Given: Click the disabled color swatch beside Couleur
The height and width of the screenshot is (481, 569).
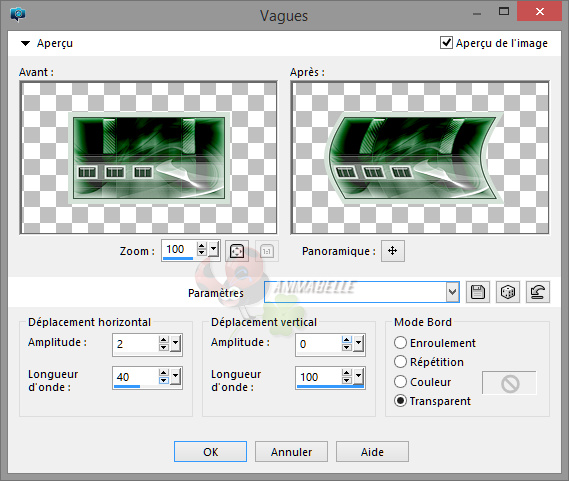Looking at the screenshot, I should (x=509, y=383).
